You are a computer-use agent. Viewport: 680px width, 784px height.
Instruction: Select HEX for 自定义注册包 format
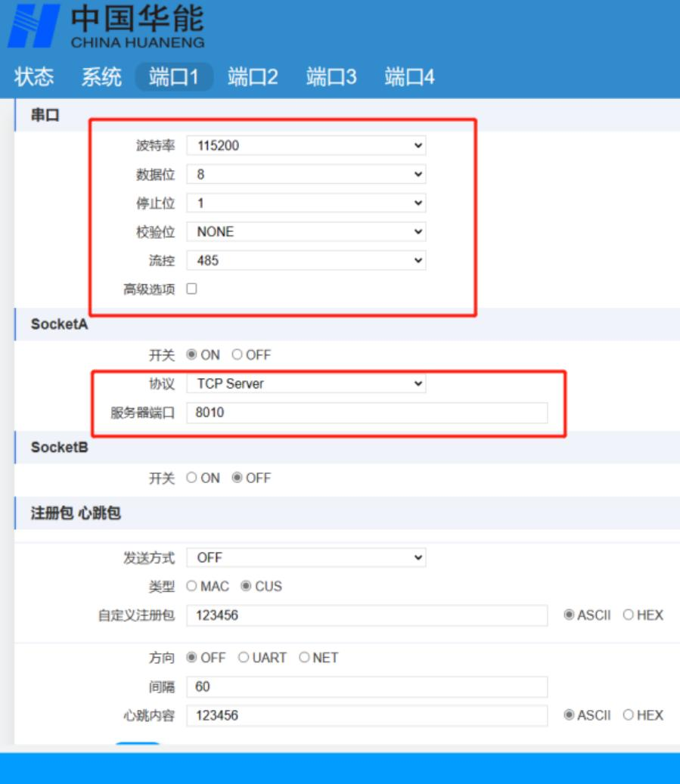629,615
